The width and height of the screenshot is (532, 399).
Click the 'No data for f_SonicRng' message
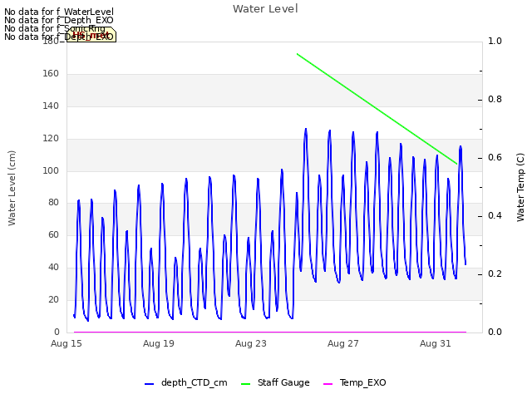point(55,28)
